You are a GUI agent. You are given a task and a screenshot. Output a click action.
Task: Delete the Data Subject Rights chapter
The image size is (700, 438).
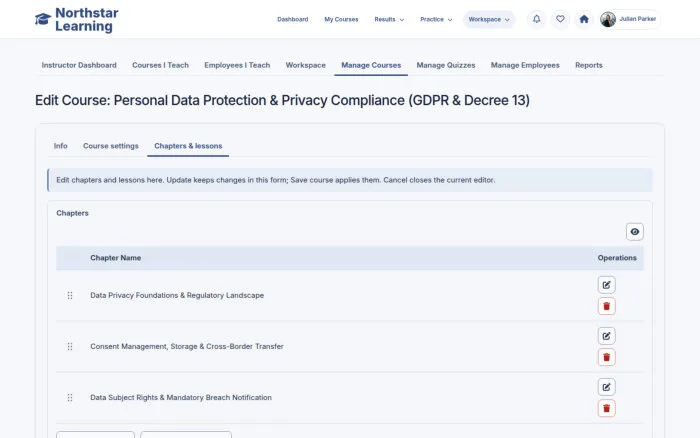pyautogui.click(x=606, y=408)
